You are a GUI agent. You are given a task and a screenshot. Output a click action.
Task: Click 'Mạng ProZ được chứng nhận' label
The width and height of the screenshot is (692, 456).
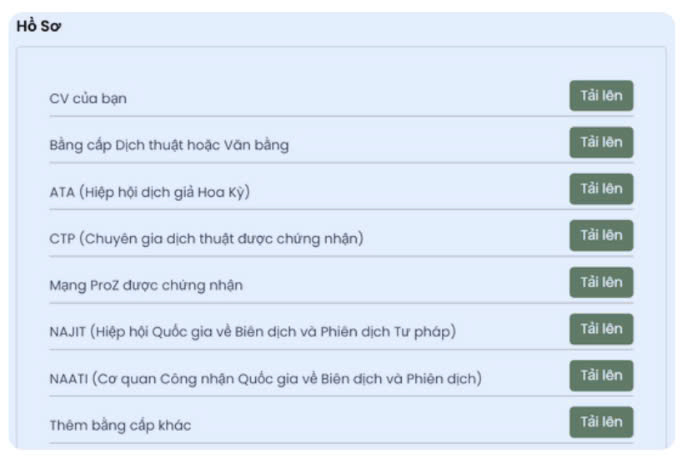click(x=146, y=285)
